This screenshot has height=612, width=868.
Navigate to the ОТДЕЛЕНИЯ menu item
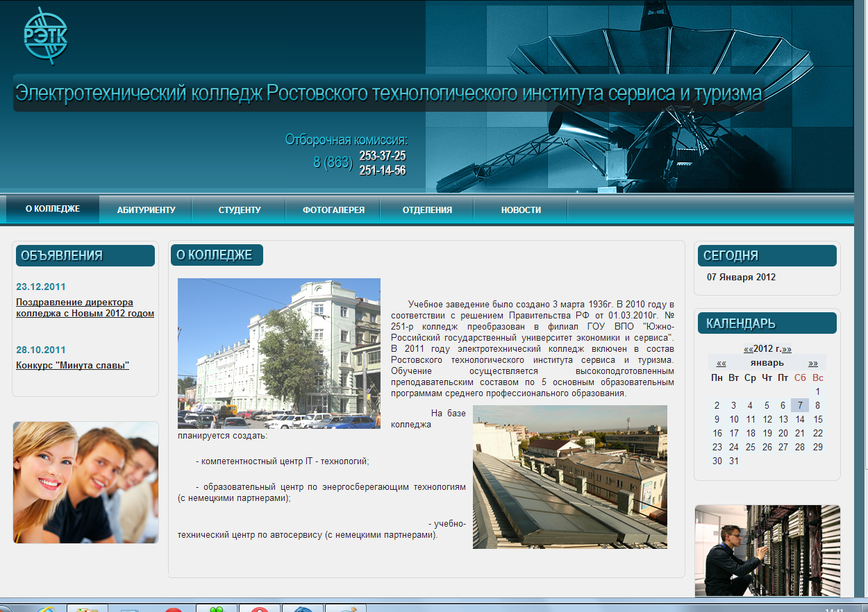[427, 210]
